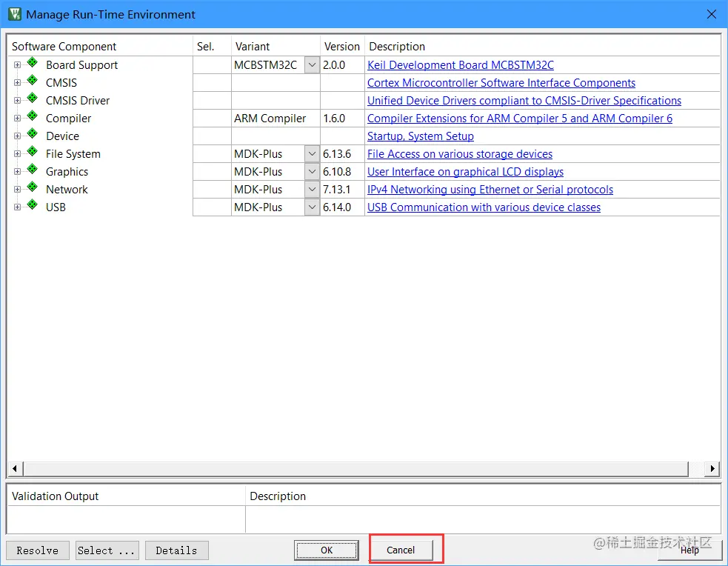
Task: Click the Sel. column header
Action: coord(212,47)
